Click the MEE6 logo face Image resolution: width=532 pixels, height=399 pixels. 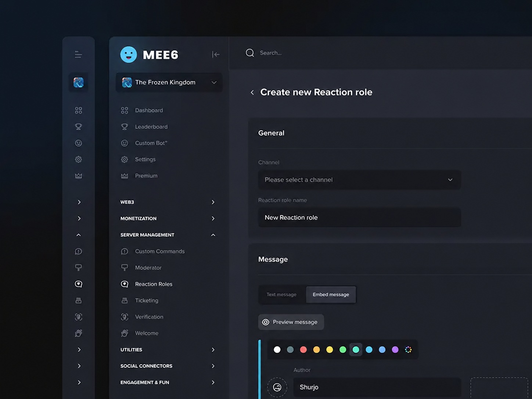point(129,54)
